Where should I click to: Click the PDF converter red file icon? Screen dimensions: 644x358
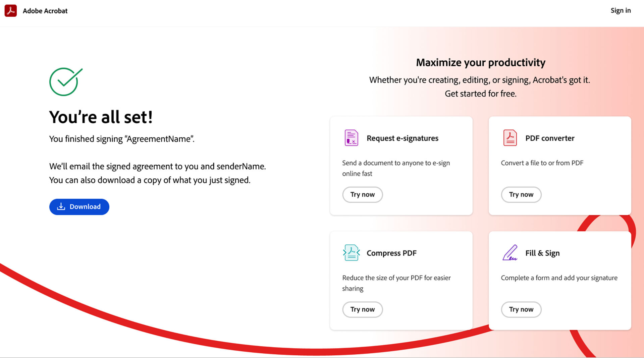click(x=510, y=138)
